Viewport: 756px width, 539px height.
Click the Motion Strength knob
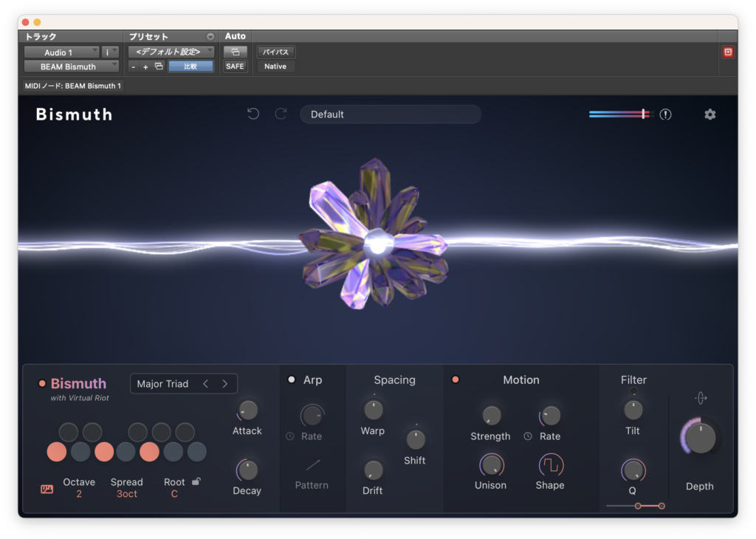click(x=491, y=416)
